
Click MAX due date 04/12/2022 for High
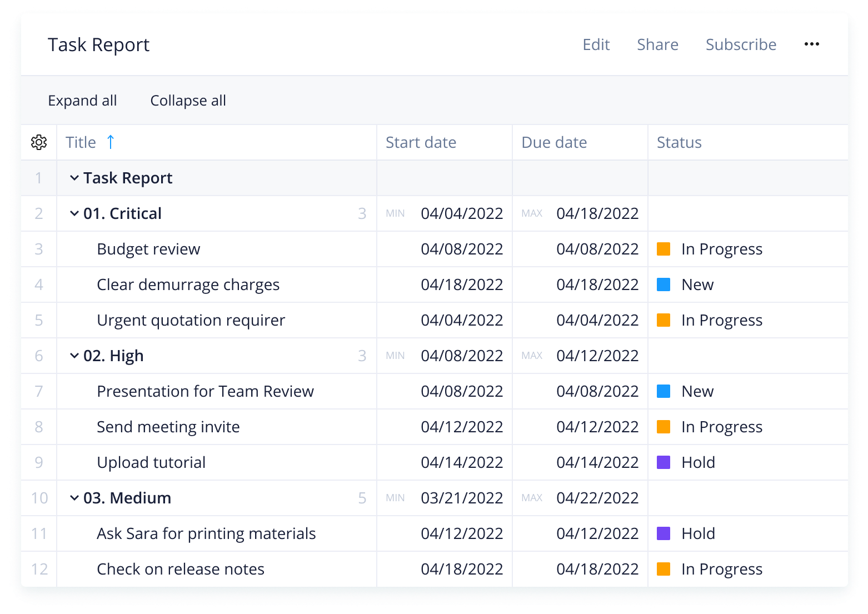coord(597,356)
